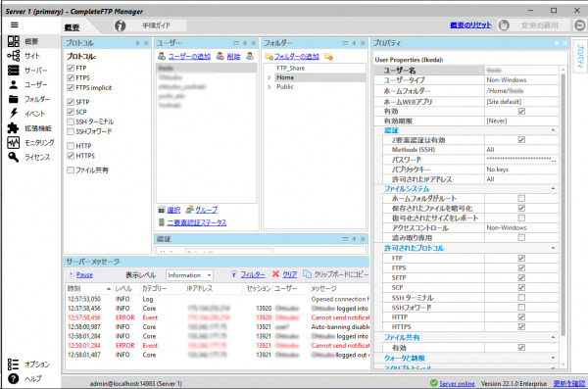Toggle the SSH ターミナル protocol checkbox
588x389 pixels.
(71, 122)
